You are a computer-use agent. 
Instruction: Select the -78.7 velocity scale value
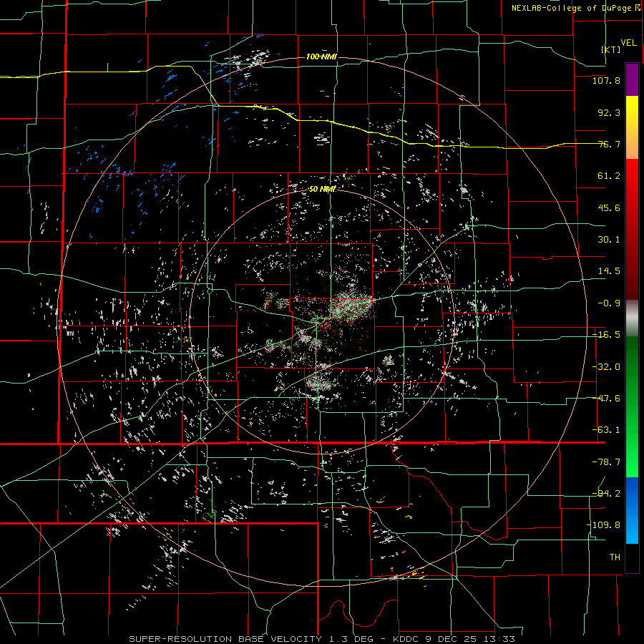point(606,462)
